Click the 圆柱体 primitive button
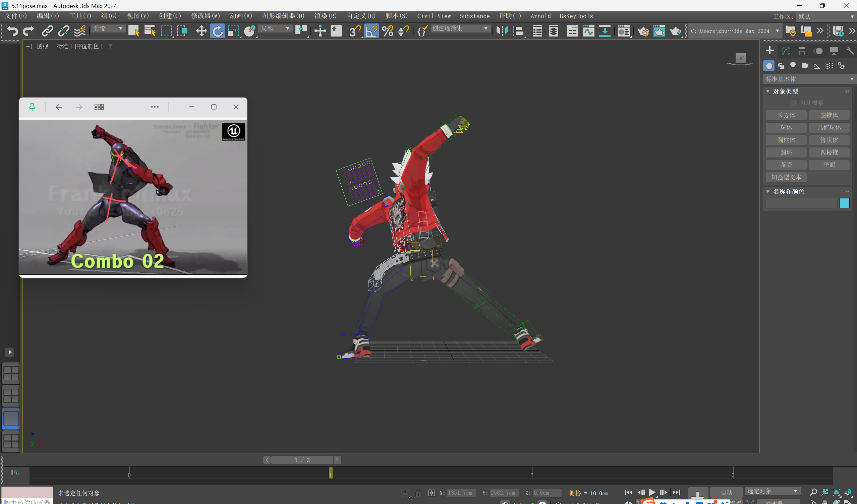 coord(786,140)
